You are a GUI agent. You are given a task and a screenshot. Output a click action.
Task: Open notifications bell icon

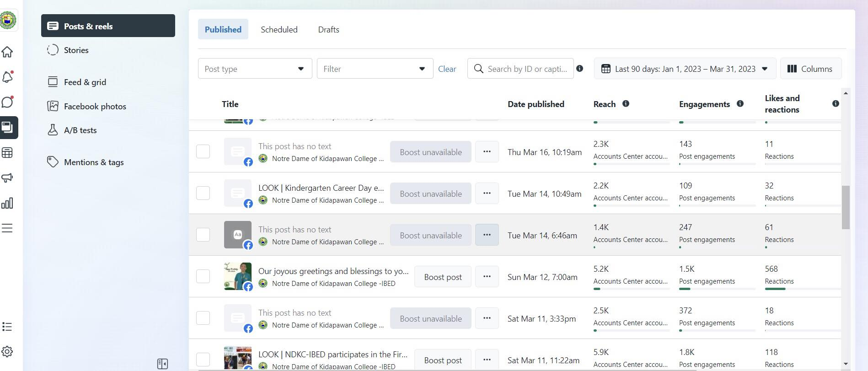pyautogui.click(x=7, y=77)
